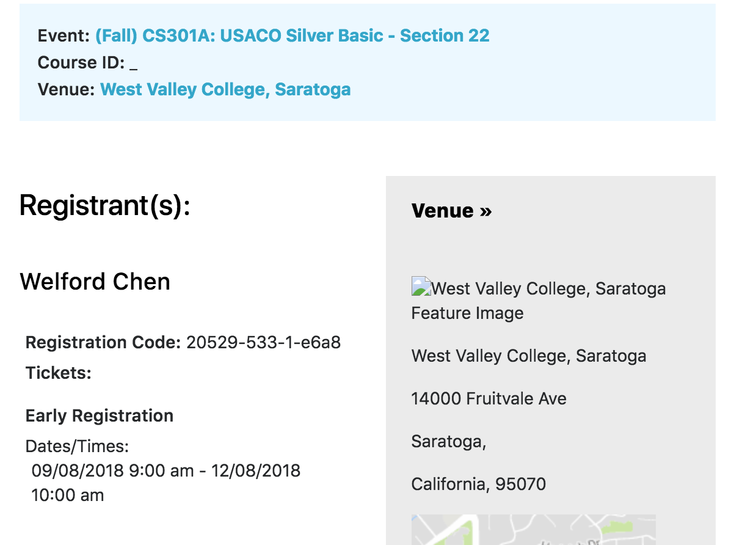756x545 pixels.
Task: Click registration code 20529-533-1-e6a8
Action: [263, 342]
